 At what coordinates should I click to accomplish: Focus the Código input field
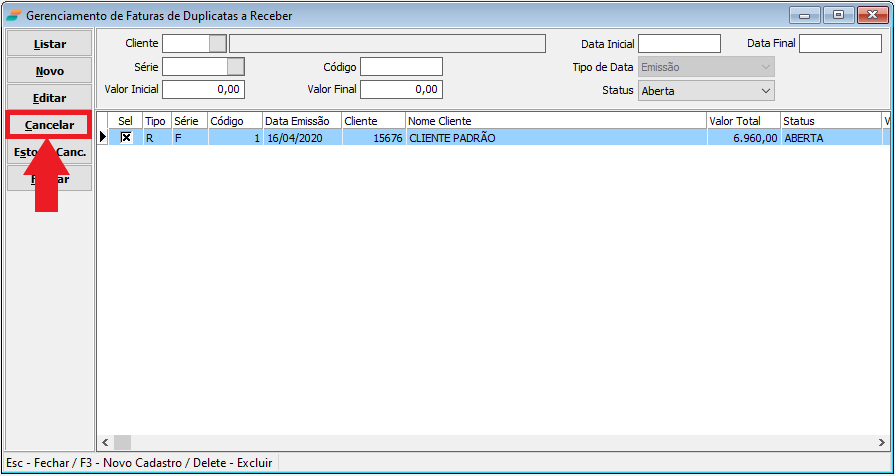[401, 66]
